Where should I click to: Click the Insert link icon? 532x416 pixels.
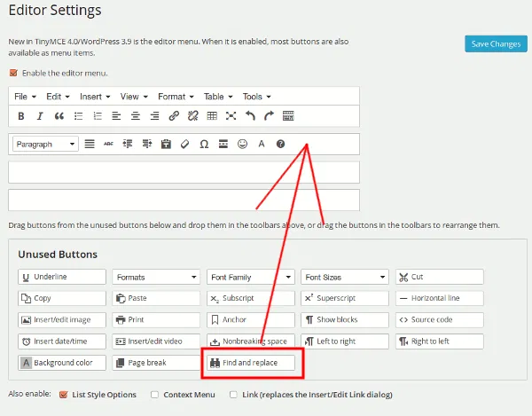point(174,116)
